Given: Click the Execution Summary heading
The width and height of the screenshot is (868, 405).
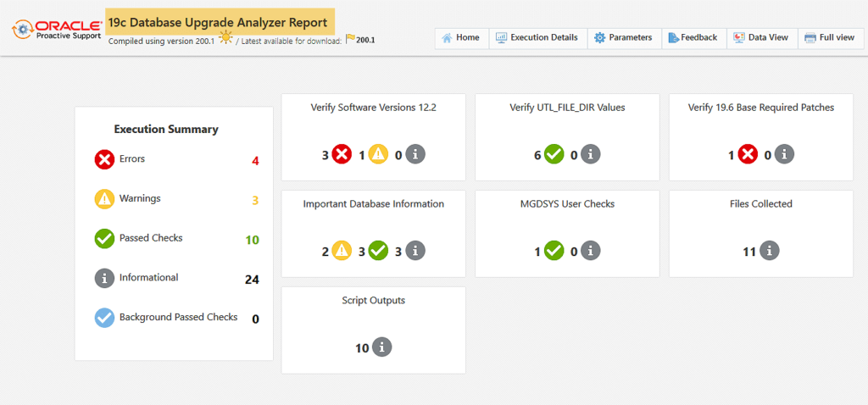Looking at the screenshot, I should point(166,130).
